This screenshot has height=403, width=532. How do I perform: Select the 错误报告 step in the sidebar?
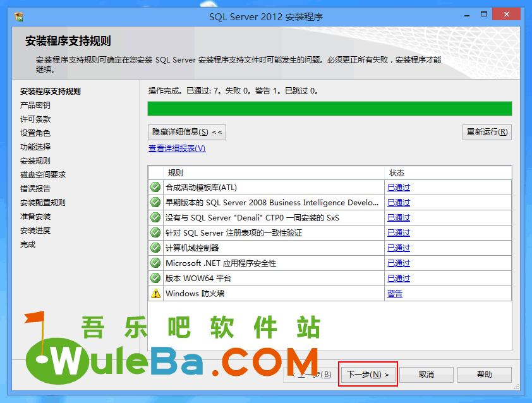35,189
